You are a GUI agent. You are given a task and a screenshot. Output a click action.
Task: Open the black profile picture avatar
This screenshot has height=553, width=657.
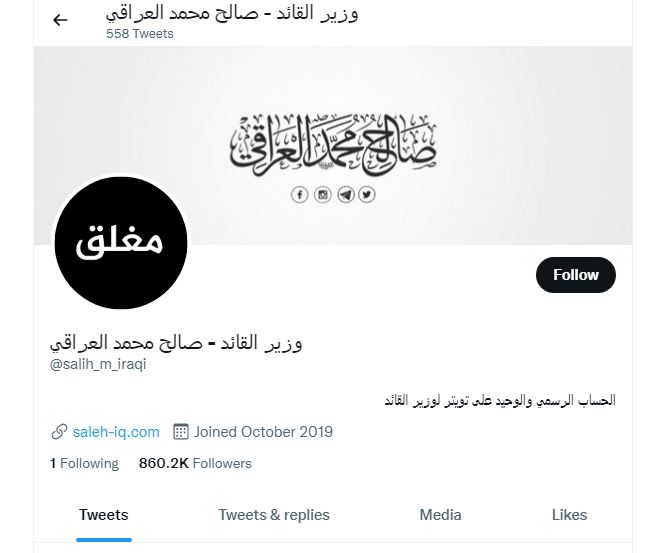[x=121, y=243]
